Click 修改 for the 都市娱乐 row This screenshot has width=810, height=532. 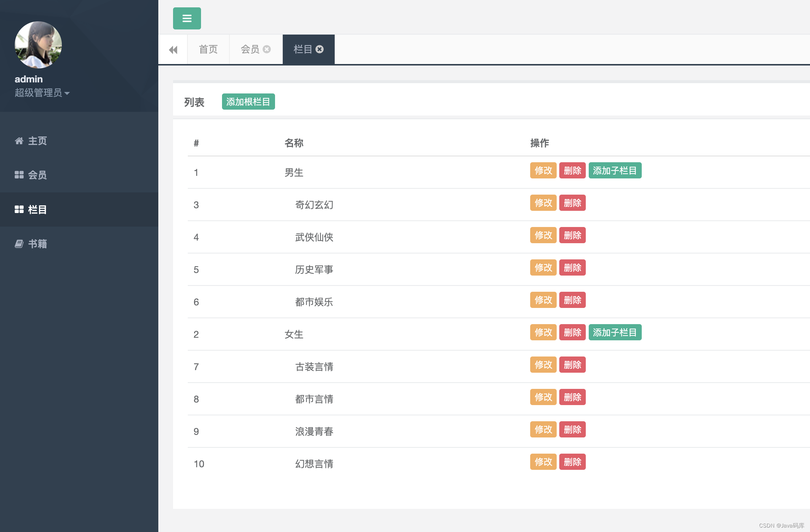pos(543,300)
